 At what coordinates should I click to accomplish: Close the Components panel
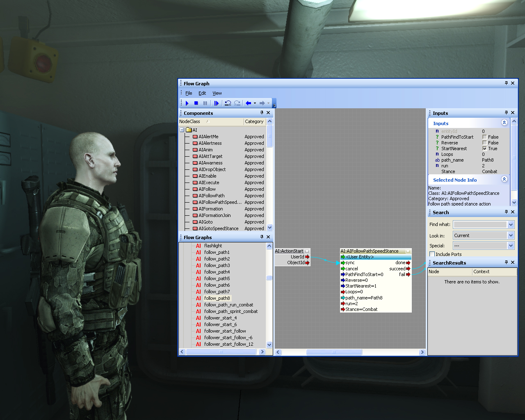(x=268, y=113)
